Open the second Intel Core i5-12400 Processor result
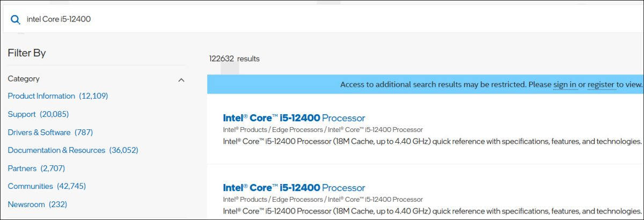Image resolution: width=644 pixels, height=220 pixels. tap(294, 188)
